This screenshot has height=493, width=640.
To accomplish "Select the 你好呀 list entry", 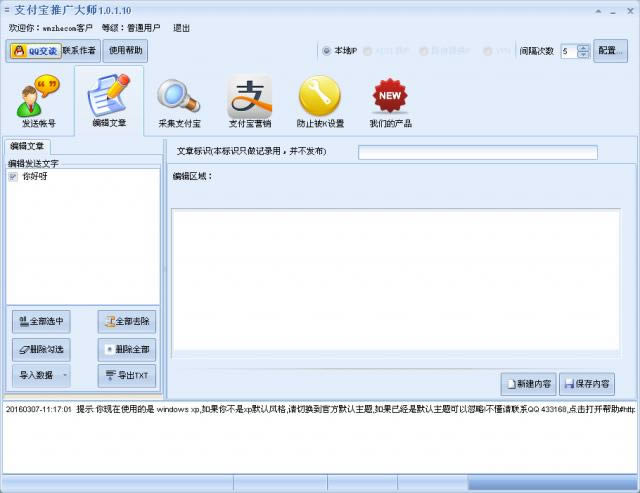I will tap(35, 176).
